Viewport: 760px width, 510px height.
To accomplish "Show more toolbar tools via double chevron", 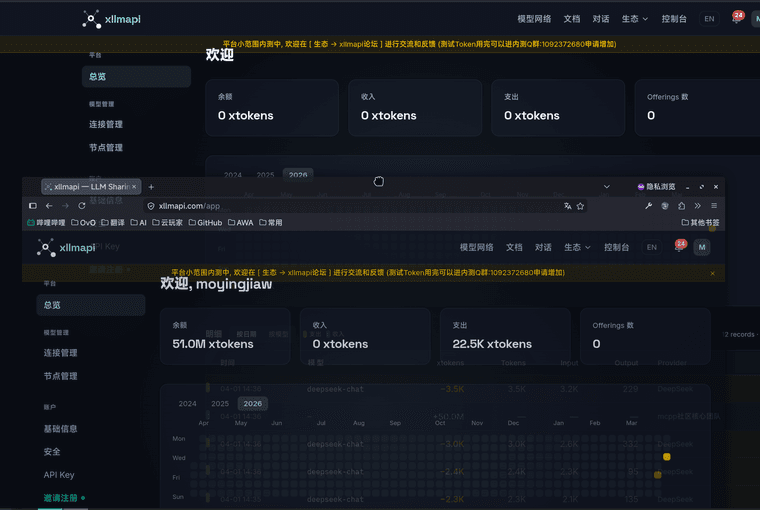I will point(697,206).
